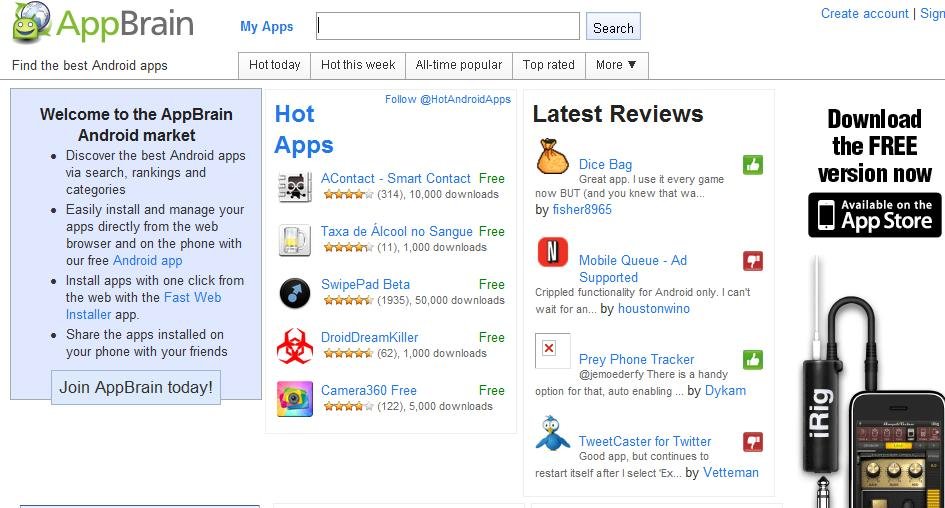Follow @HotAndroidApps link
Screen dimensions: 945x508
click(x=448, y=99)
